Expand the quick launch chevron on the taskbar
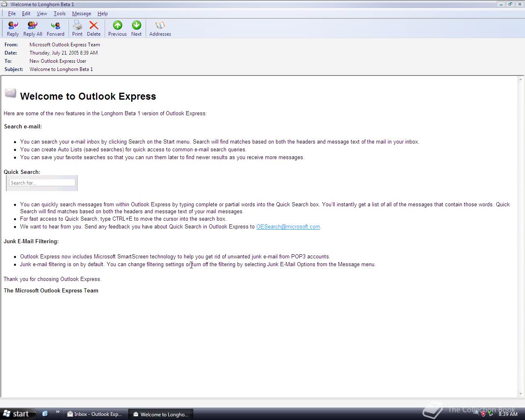Image resolution: width=525 pixels, height=420 pixels. click(x=57, y=412)
